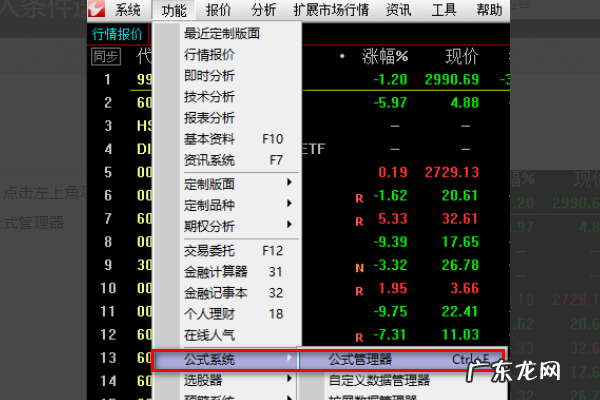Open the 报价 menu

(218, 10)
